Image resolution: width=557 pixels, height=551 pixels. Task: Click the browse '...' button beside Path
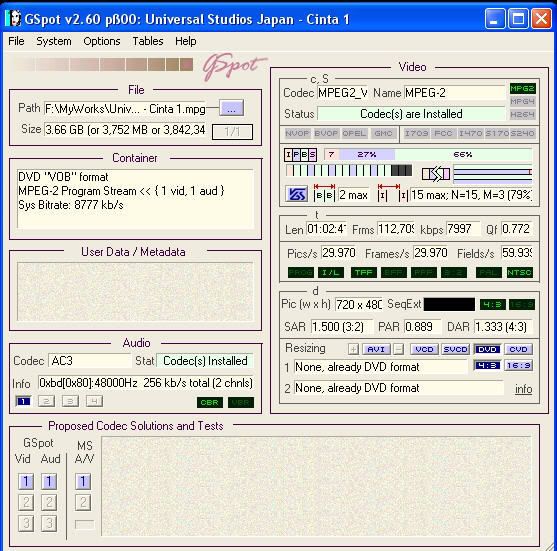(x=232, y=108)
